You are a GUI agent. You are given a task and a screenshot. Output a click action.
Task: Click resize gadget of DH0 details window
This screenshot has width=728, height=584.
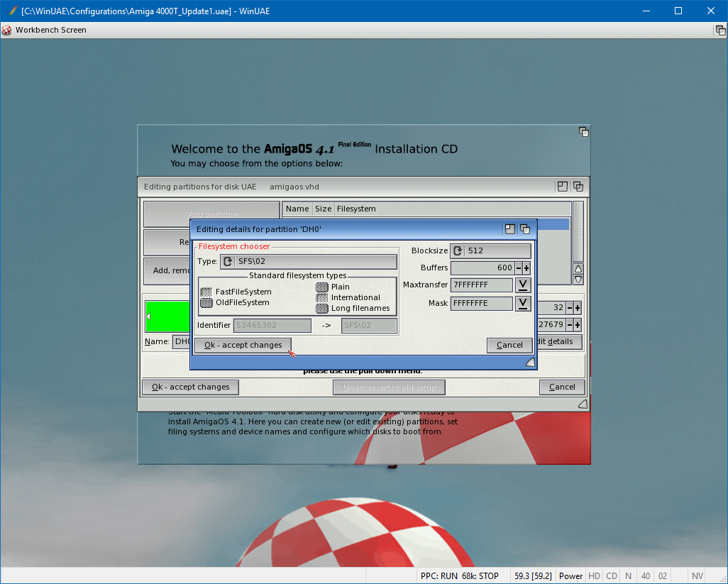(529, 363)
